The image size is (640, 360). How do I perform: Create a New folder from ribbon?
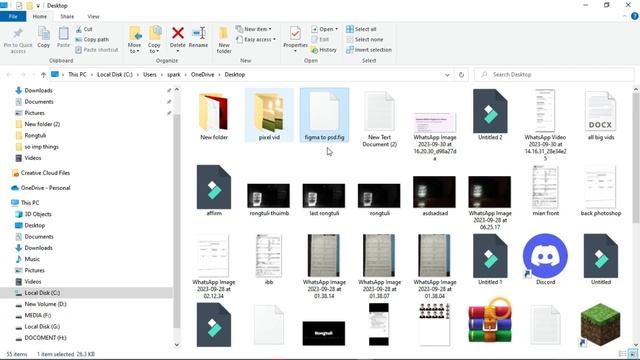coord(224,40)
